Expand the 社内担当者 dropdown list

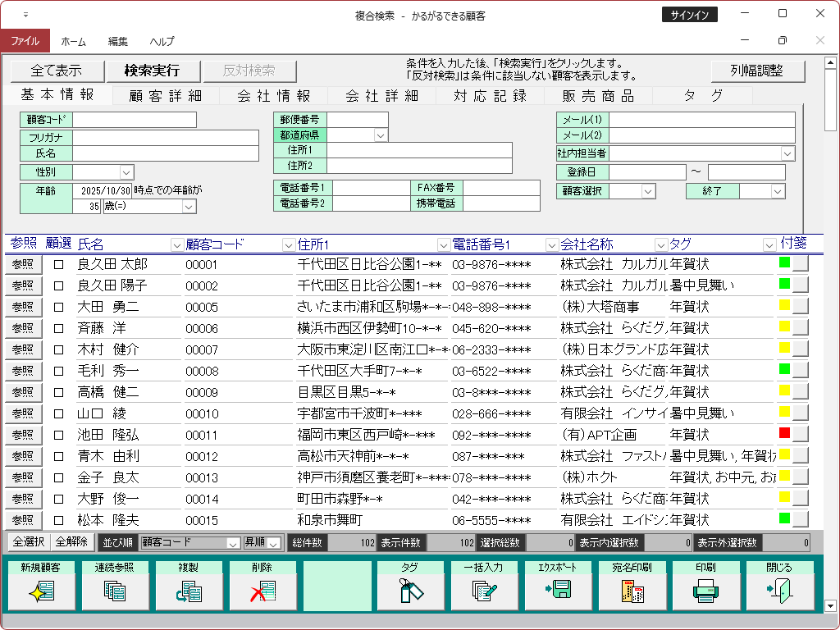pos(787,153)
